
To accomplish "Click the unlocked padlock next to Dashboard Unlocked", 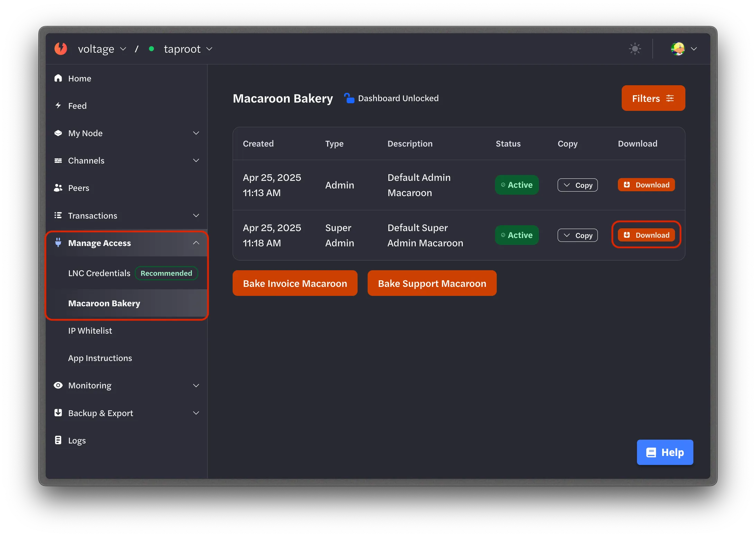I will [349, 98].
